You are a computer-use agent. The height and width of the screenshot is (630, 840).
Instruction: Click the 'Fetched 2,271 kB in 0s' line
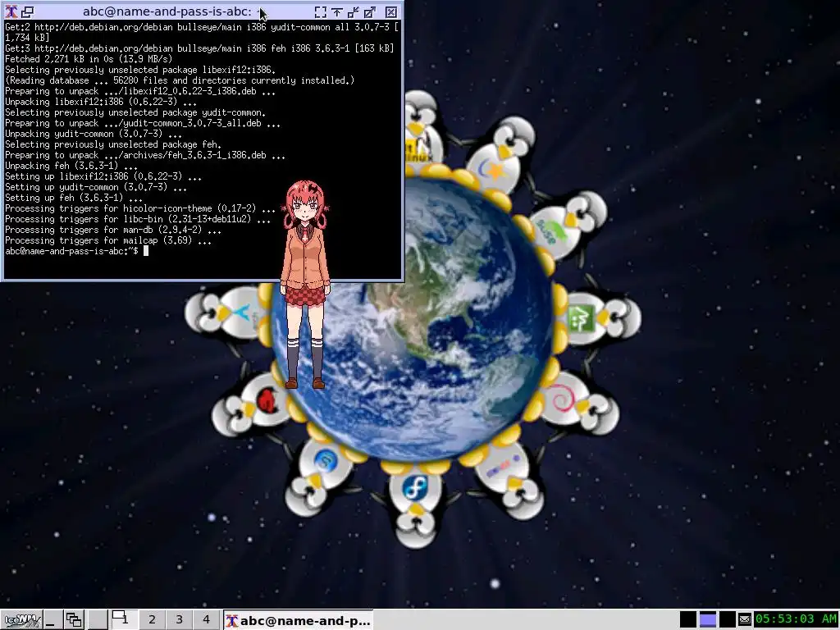[89, 59]
